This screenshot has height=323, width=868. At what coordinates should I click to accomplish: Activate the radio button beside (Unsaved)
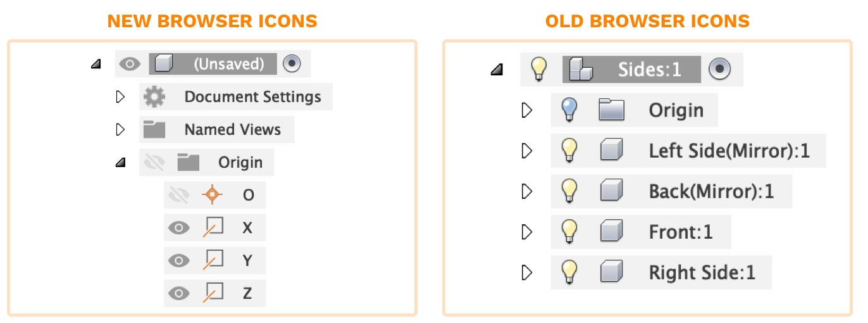tap(292, 64)
